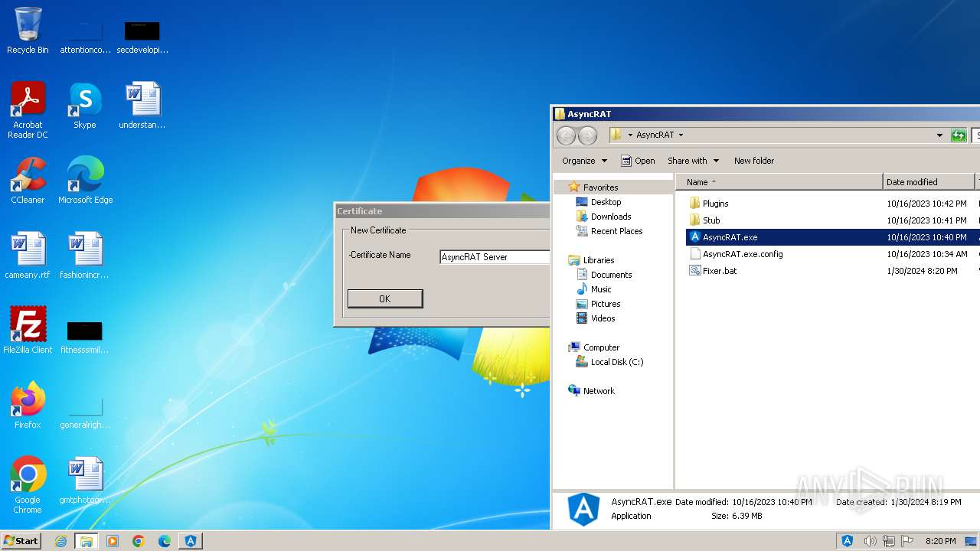The width and height of the screenshot is (980, 551).
Task: Click Back button in AsyncRAT Explorer
Action: click(566, 135)
